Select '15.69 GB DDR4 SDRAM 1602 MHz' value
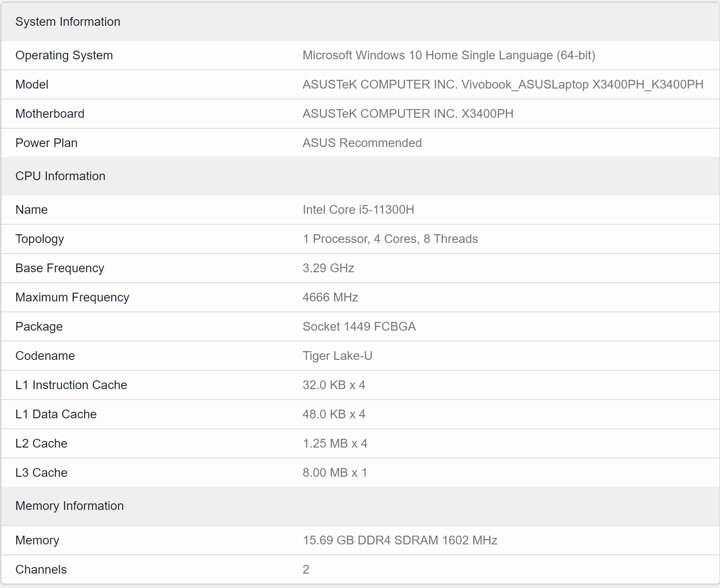 point(400,540)
